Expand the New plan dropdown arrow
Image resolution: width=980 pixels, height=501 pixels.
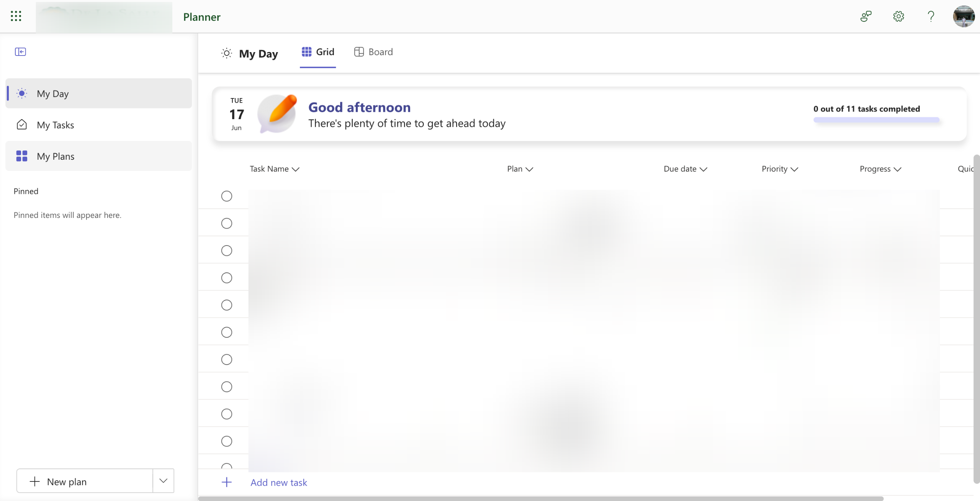(164, 481)
